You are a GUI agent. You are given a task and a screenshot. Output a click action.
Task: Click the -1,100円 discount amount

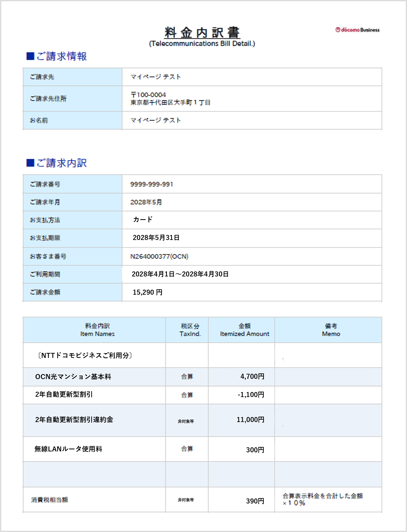(251, 395)
